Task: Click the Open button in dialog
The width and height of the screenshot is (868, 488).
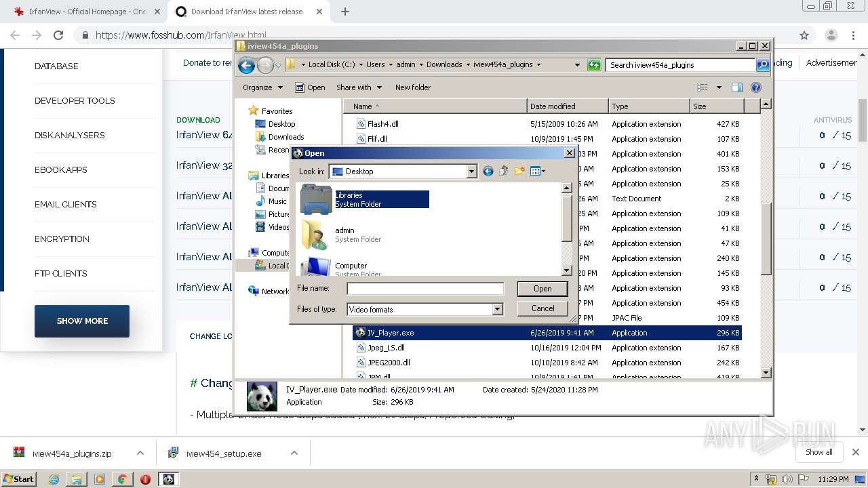Action: pyautogui.click(x=542, y=289)
